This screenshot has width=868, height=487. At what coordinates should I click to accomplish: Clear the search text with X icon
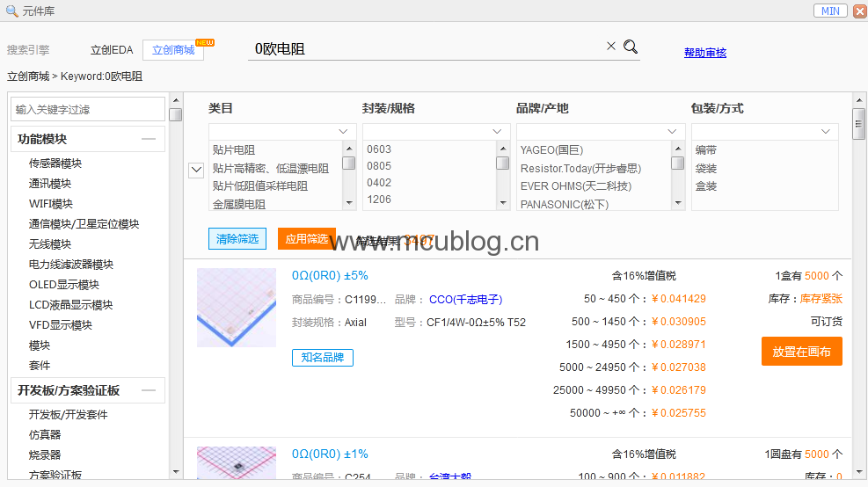[611, 46]
